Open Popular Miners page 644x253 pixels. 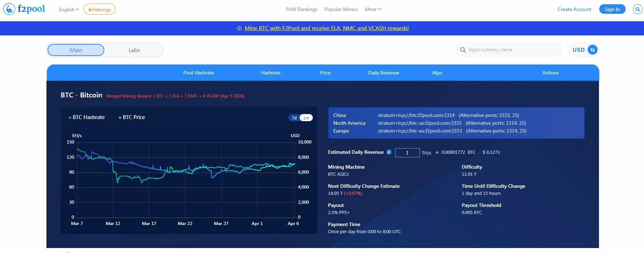[x=341, y=9]
